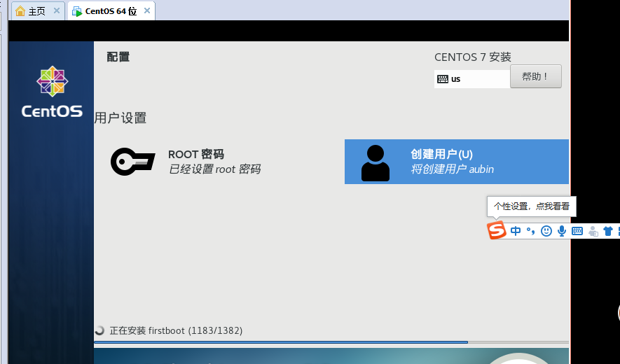Image resolution: width=620 pixels, height=364 pixels.
Task: Close the CentOS 64 位 tab
Action: click(x=146, y=10)
